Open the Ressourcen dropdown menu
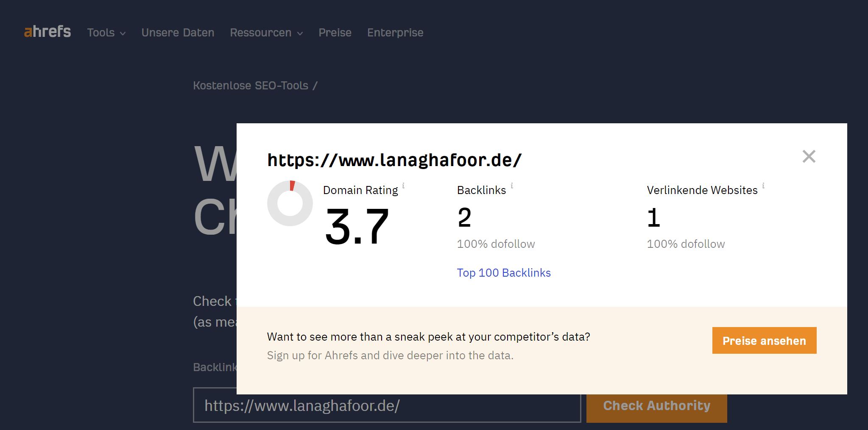The height and width of the screenshot is (430, 868). click(x=266, y=33)
